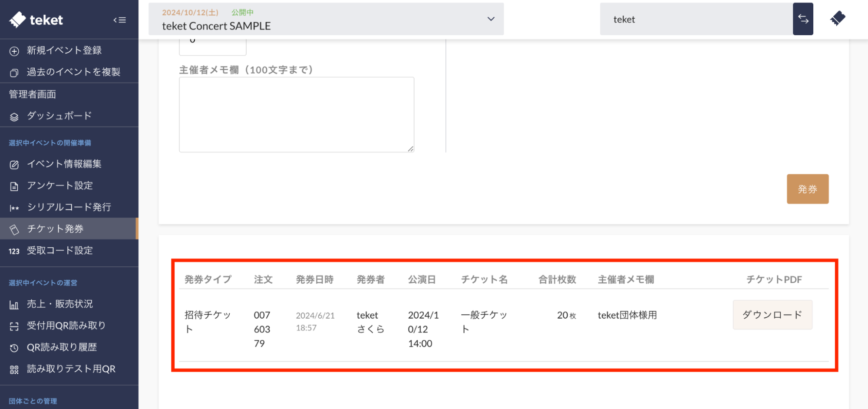Click the 発券タイプ column header
The width and height of the screenshot is (868, 409).
coord(208,279)
